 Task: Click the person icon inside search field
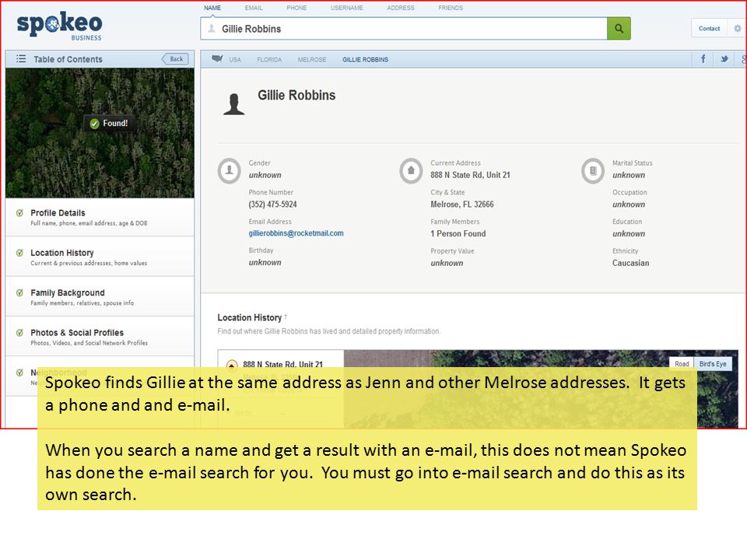[x=212, y=29]
